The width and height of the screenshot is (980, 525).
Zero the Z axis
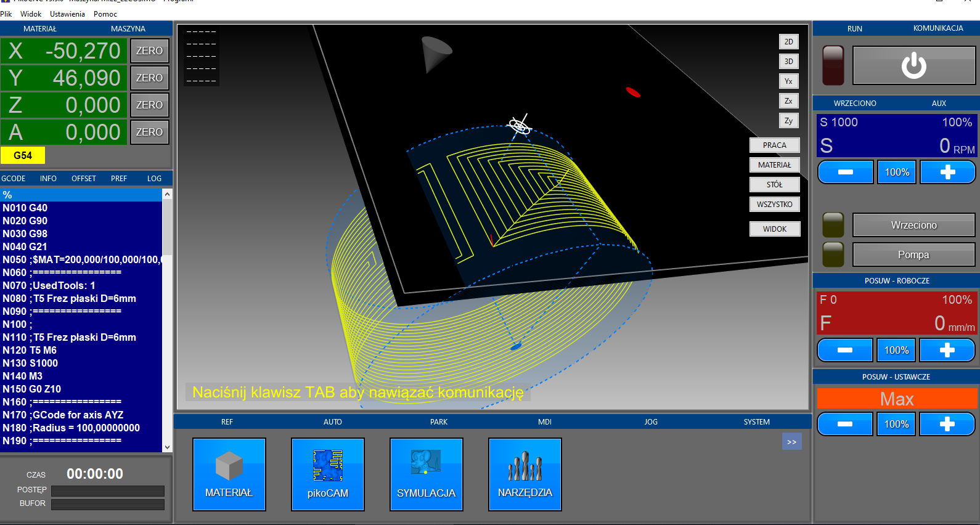click(x=150, y=105)
